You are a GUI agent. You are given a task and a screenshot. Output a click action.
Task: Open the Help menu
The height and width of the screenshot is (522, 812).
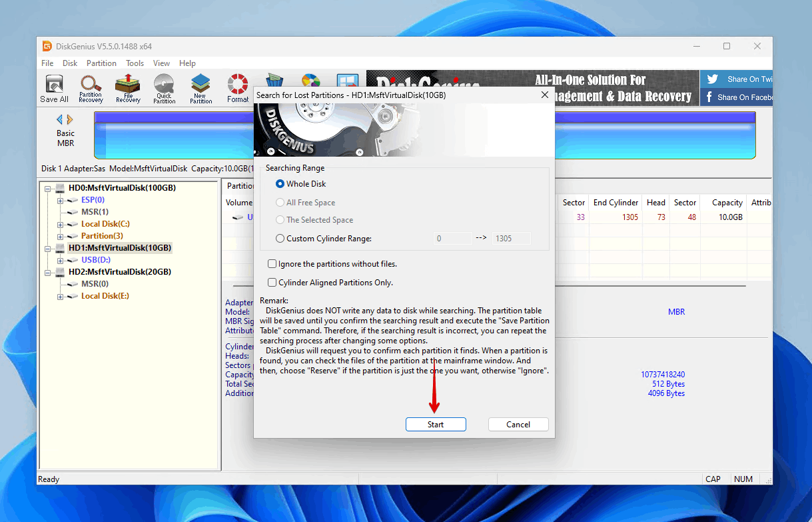click(187, 63)
